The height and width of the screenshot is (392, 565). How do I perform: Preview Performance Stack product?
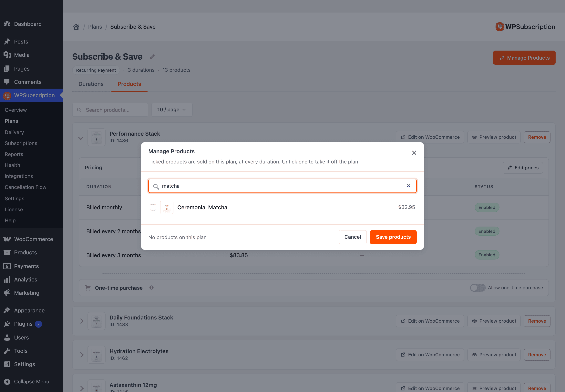[x=494, y=137]
